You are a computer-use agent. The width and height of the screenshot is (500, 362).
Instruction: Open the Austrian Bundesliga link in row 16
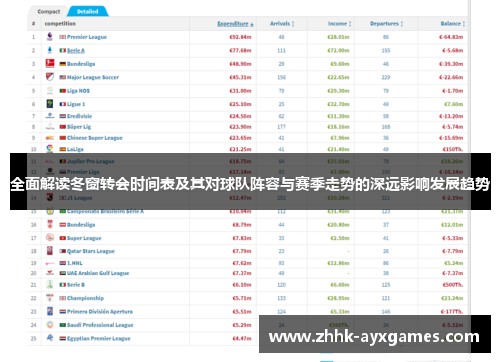81,225
